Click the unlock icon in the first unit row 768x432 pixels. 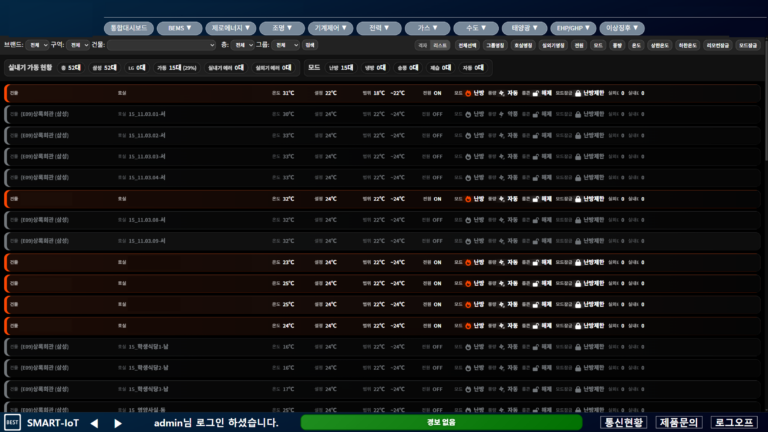[x=536, y=93]
